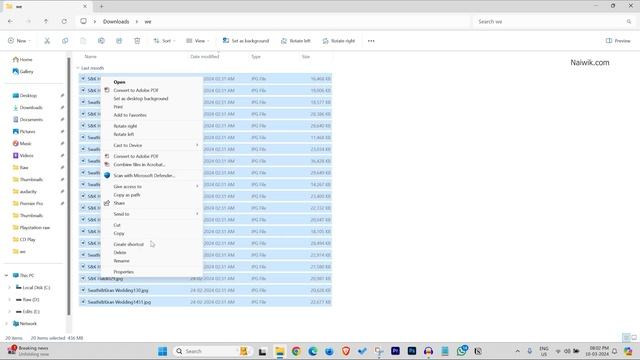Sort by the Date modified column header

pos(204,57)
